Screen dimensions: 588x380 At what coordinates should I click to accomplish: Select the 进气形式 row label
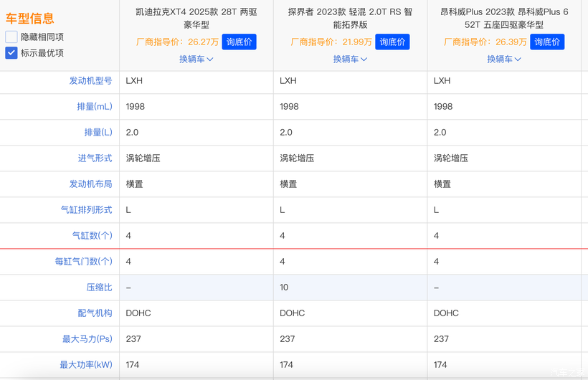pos(95,158)
